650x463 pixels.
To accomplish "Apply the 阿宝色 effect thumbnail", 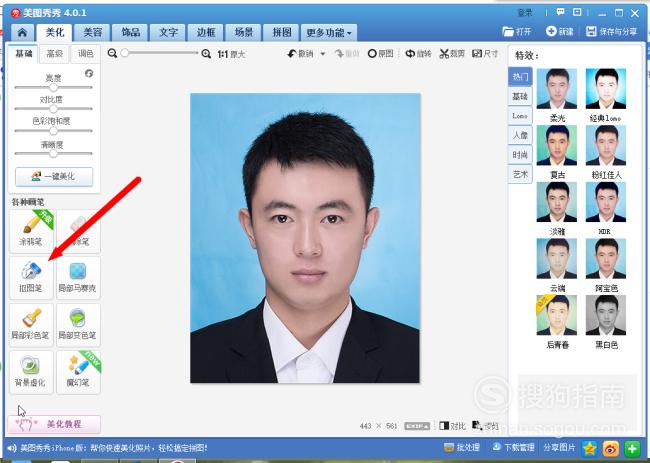I will tap(606, 259).
